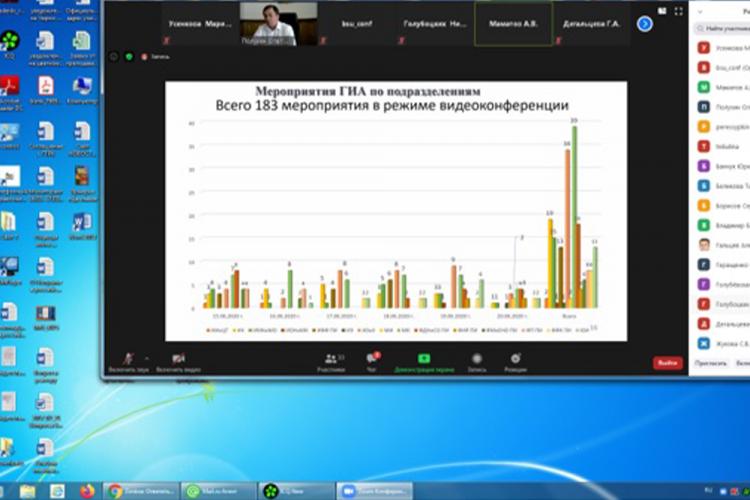Turn on video camera in Zoom

178,360
